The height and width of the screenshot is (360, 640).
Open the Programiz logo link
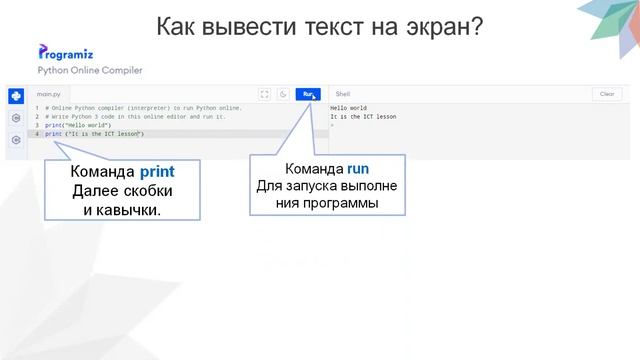66,53
